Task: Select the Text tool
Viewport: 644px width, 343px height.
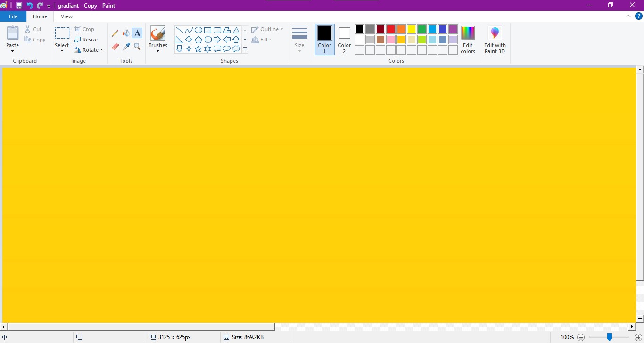Action: coord(137,33)
